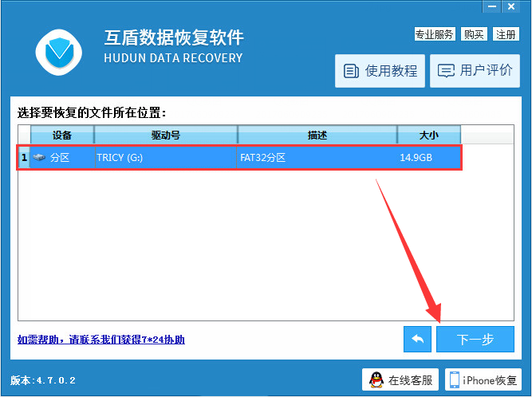Screen dimensions: 532x397
Task: Click the 注册 register link
Action: pos(506,34)
